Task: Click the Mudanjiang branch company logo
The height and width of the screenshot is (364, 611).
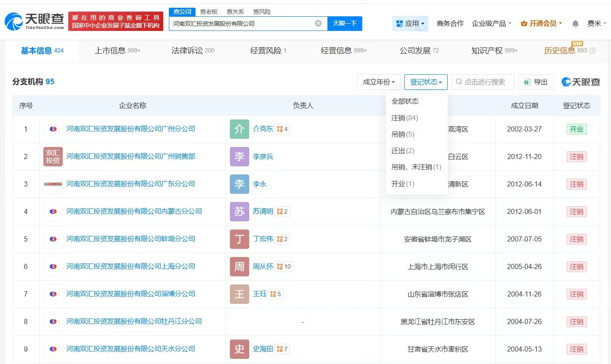Action: tap(53, 321)
